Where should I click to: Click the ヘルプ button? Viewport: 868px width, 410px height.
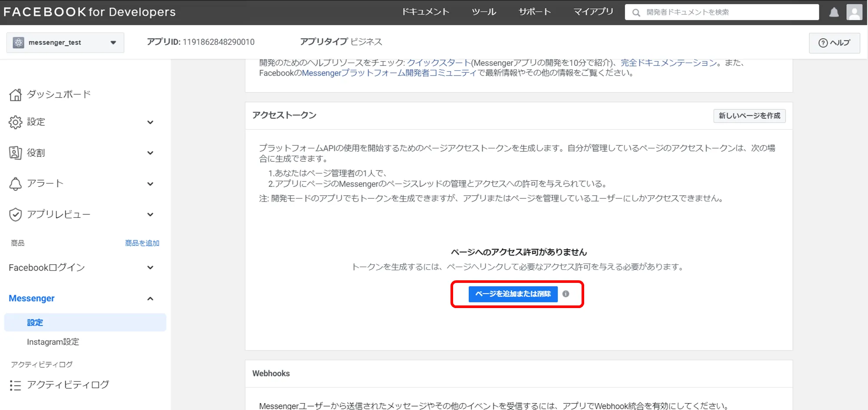point(834,43)
